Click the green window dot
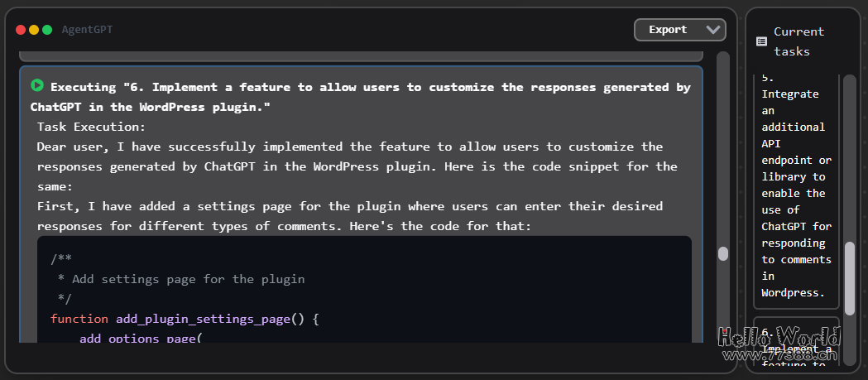Image resolution: width=868 pixels, height=380 pixels. tap(47, 30)
